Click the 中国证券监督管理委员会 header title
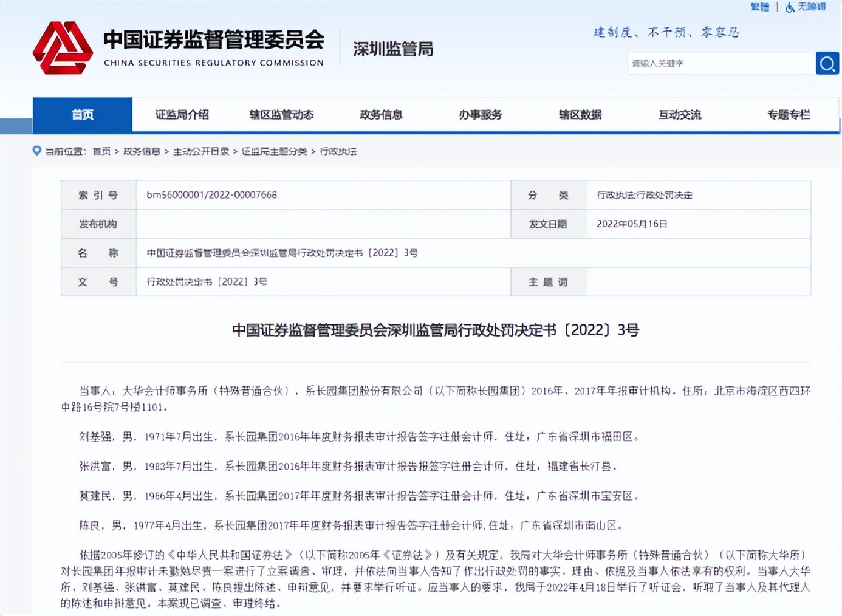 214,39
